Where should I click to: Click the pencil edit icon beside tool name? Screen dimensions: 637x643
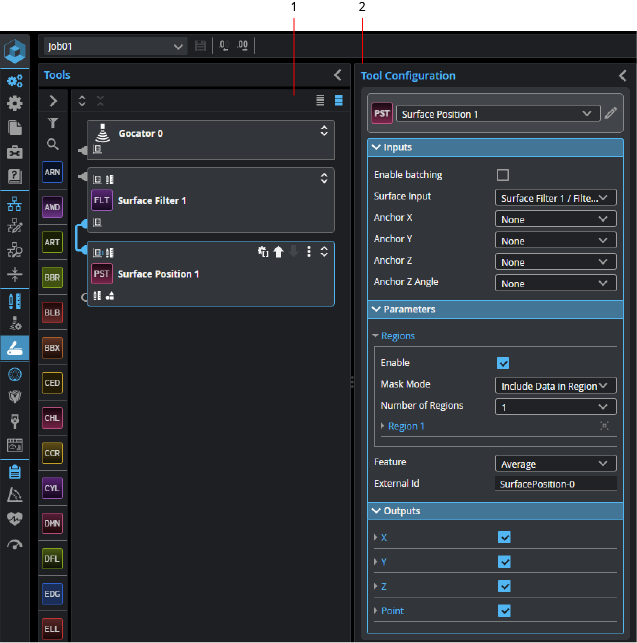click(x=611, y=114)
